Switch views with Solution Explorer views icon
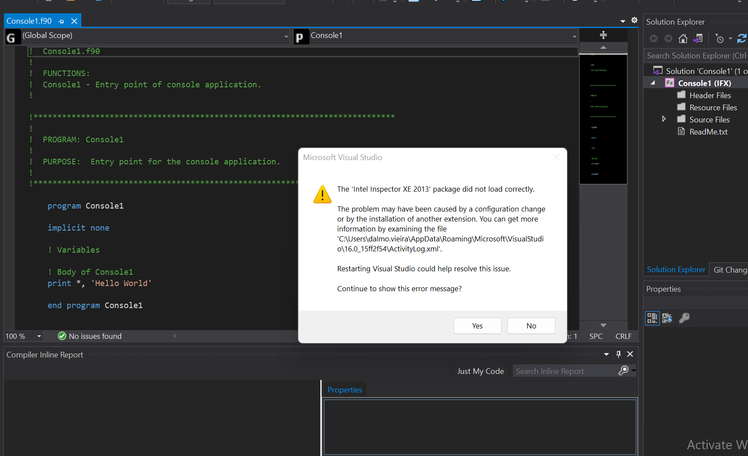This screenshot has width=748, height=456. [x=698, y=39]
